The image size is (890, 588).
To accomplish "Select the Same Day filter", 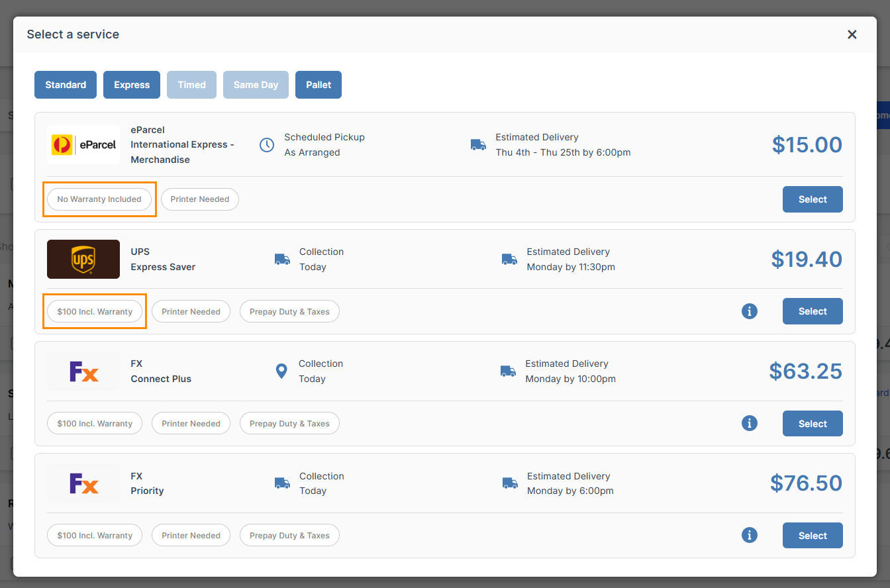I will [256, 85].
